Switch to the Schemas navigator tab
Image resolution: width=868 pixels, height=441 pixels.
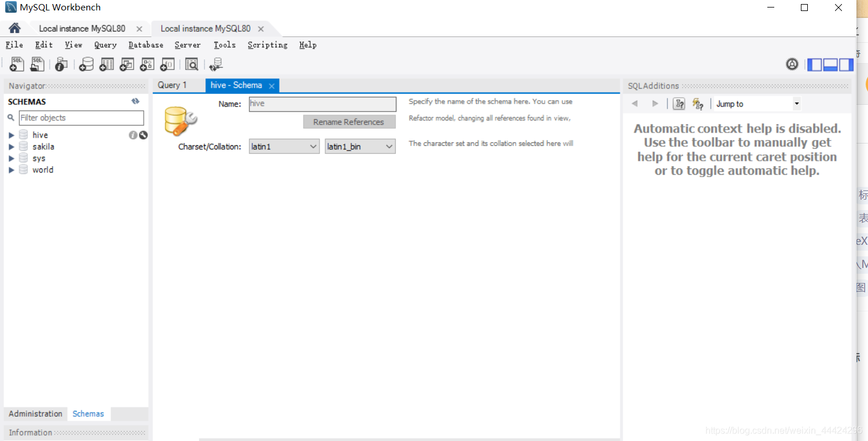[x=89, y=414]
